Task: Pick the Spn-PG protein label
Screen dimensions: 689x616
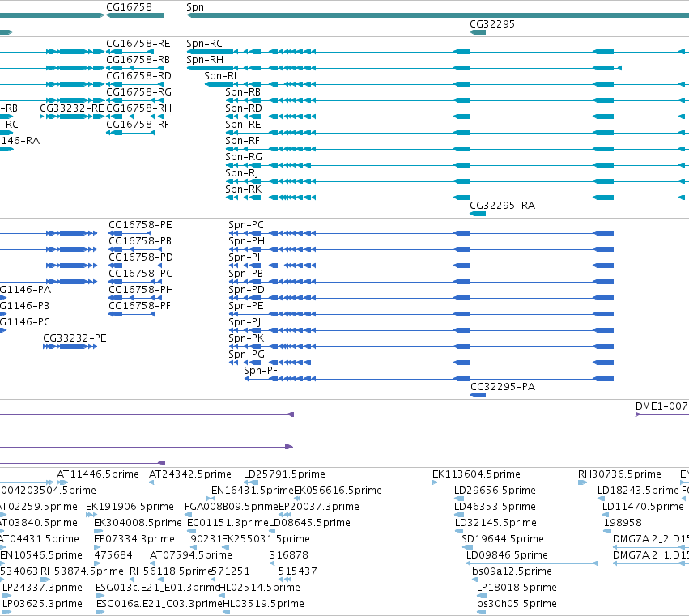Action: pos(246,355)
